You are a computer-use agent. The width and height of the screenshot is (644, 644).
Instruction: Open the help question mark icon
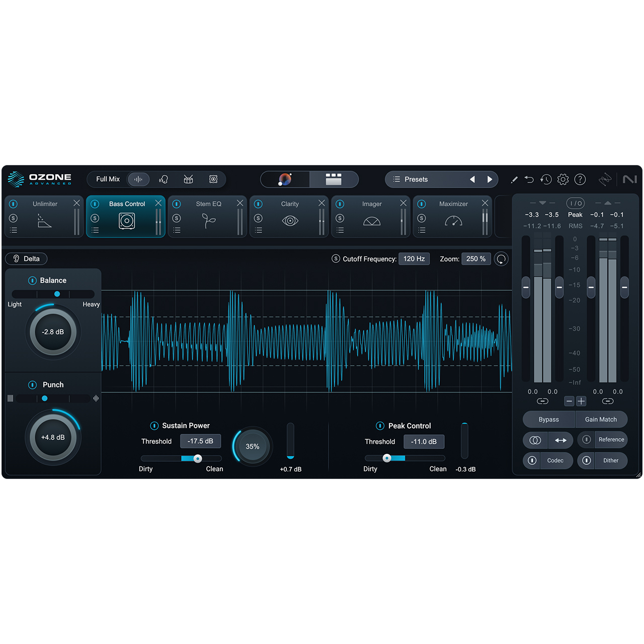tap(580, 179)
